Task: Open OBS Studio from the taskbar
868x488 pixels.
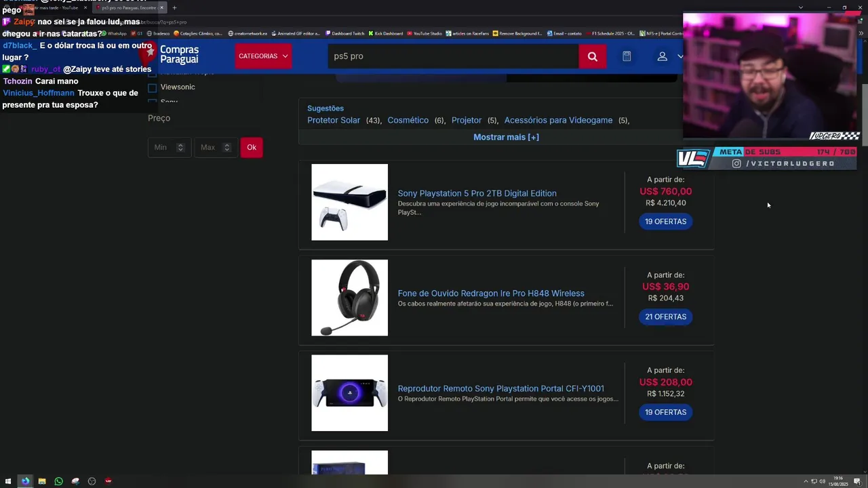Action: point(92,481)
